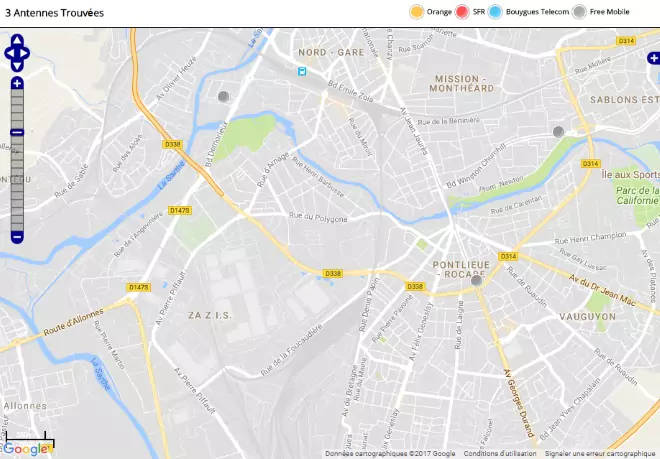Click the VAUGUYON district label

click(587, 317)
